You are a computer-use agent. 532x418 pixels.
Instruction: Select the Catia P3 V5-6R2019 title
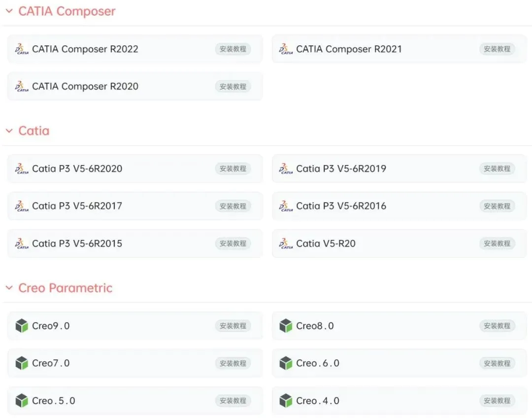coord(341,169)
